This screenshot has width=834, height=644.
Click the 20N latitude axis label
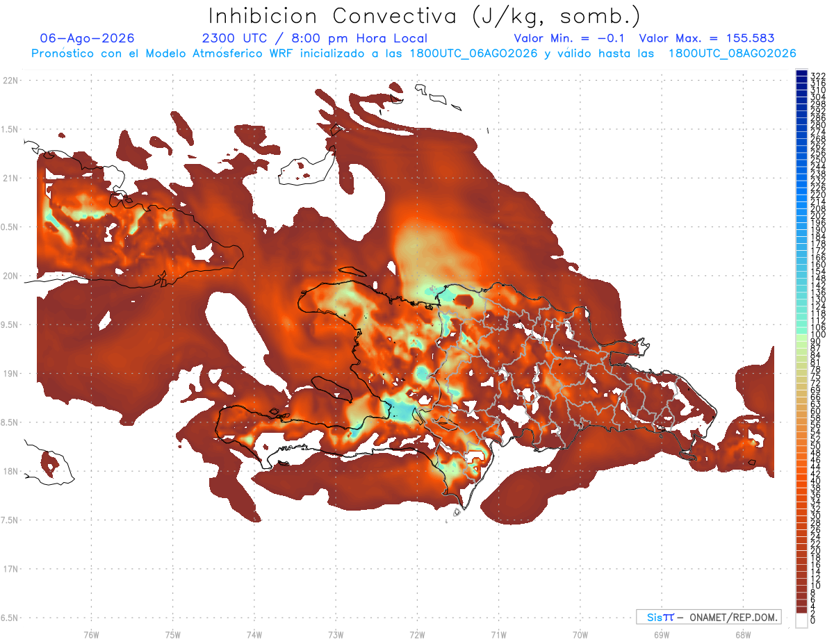click(10, 276)
